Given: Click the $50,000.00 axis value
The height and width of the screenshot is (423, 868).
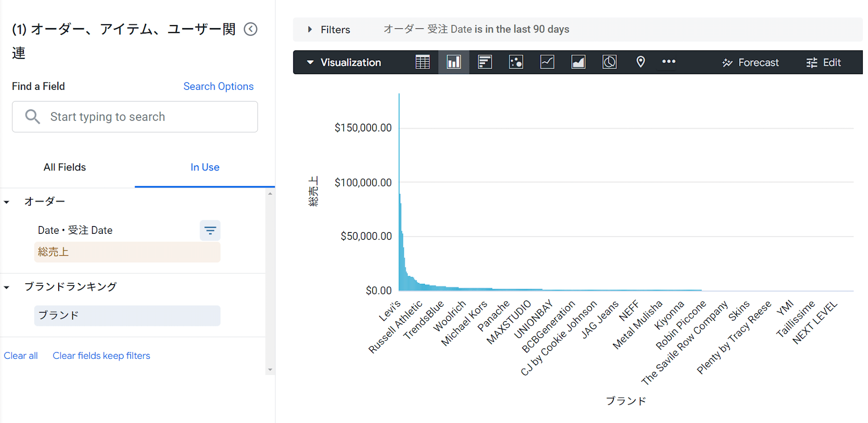Looking at the screenshot, I should coord(366,236).
